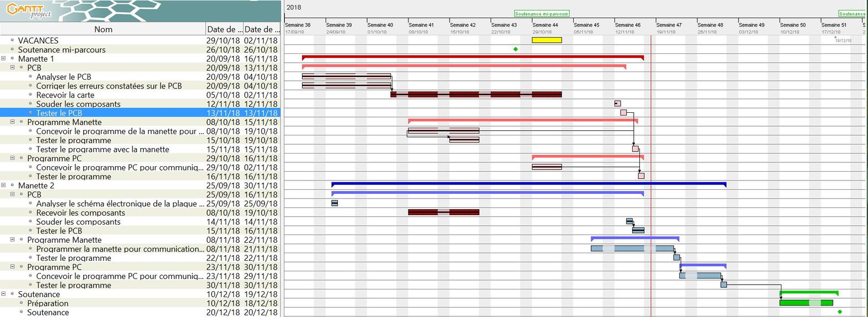This screenshot has height=317, width=868.
Task: Click the bullet icon beside VACANCES
Action: pyautogui.click(x=12, y=40)
